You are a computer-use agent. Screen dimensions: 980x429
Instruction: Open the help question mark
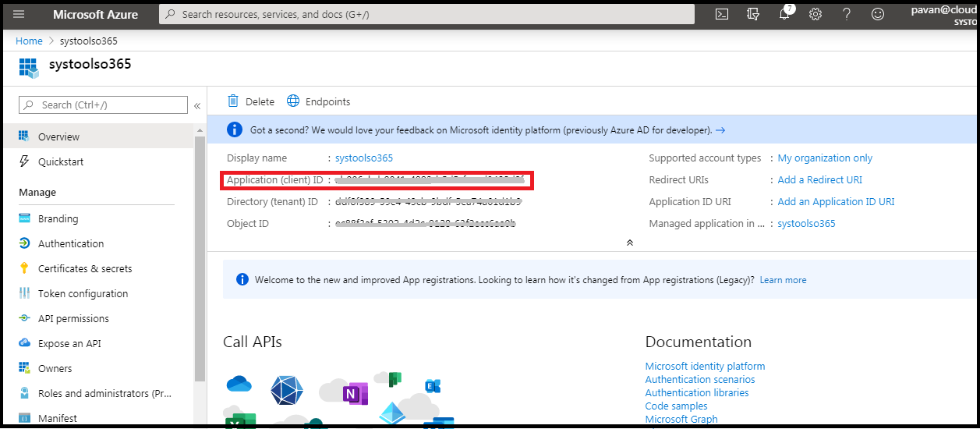click(x=847, y=14)
